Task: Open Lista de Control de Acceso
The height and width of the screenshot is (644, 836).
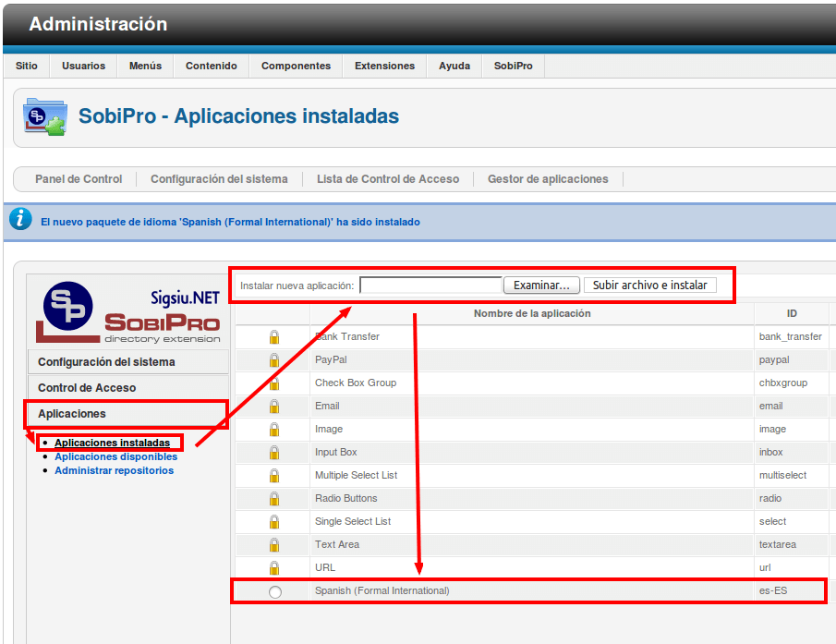Action: tap(388, 179)
